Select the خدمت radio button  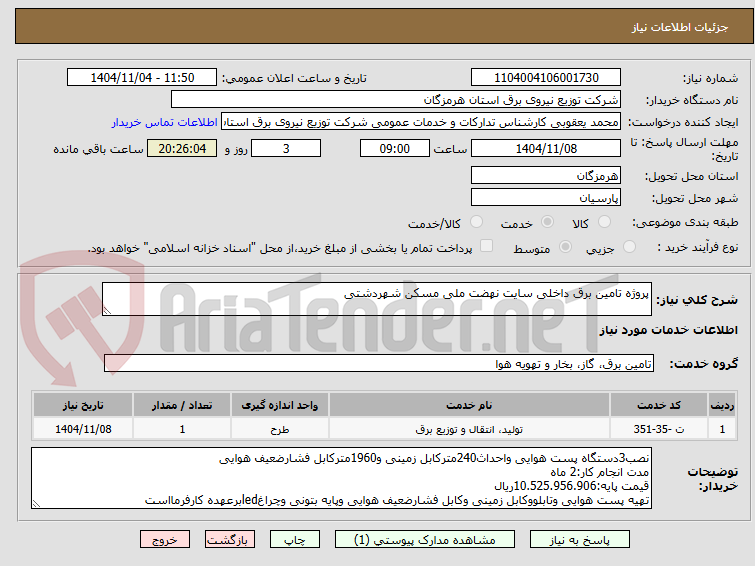click(x=547, y=222)
